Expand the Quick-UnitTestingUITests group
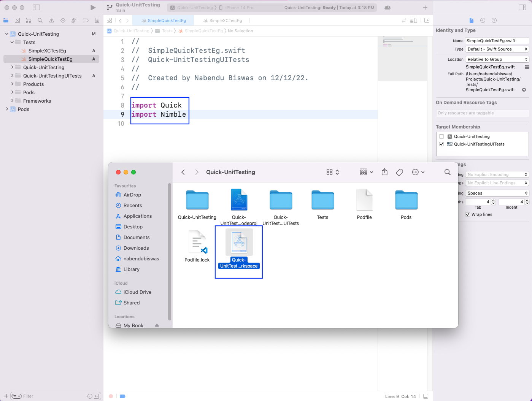 click(12, 76)
